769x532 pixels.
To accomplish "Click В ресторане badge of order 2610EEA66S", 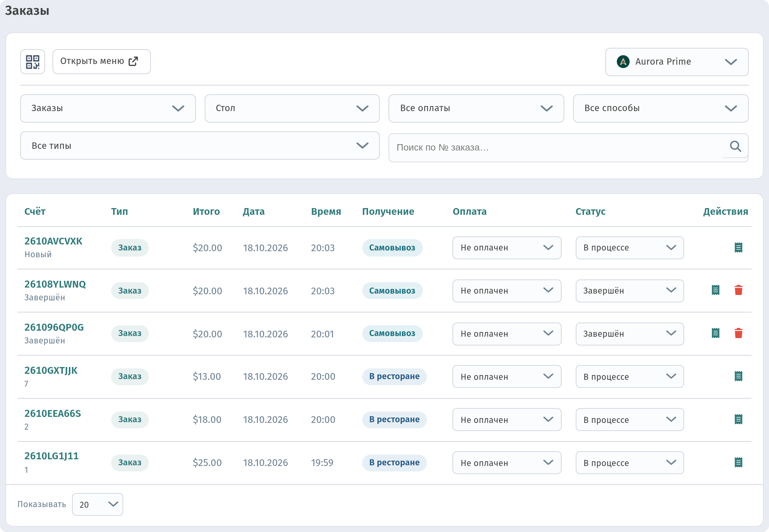I will tap(394, 420).
